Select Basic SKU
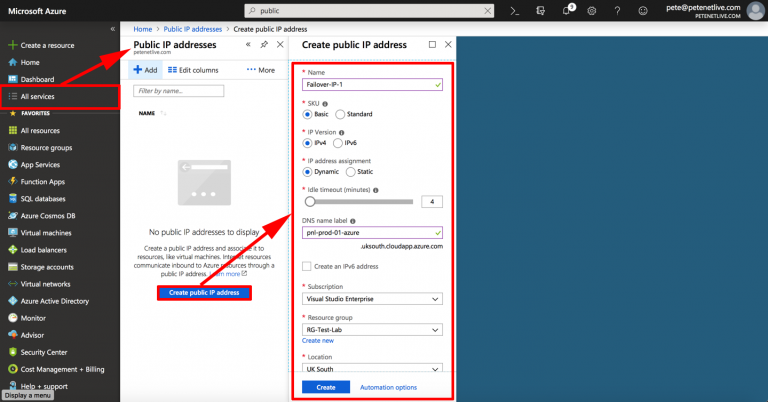Viewport: 768px width, 402px height. 307,114
